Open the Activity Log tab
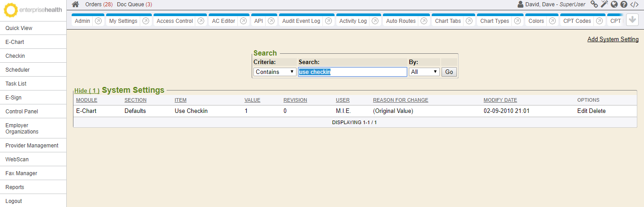The width and height of the screenshot is (644, 207). click(x=353, y=21)
